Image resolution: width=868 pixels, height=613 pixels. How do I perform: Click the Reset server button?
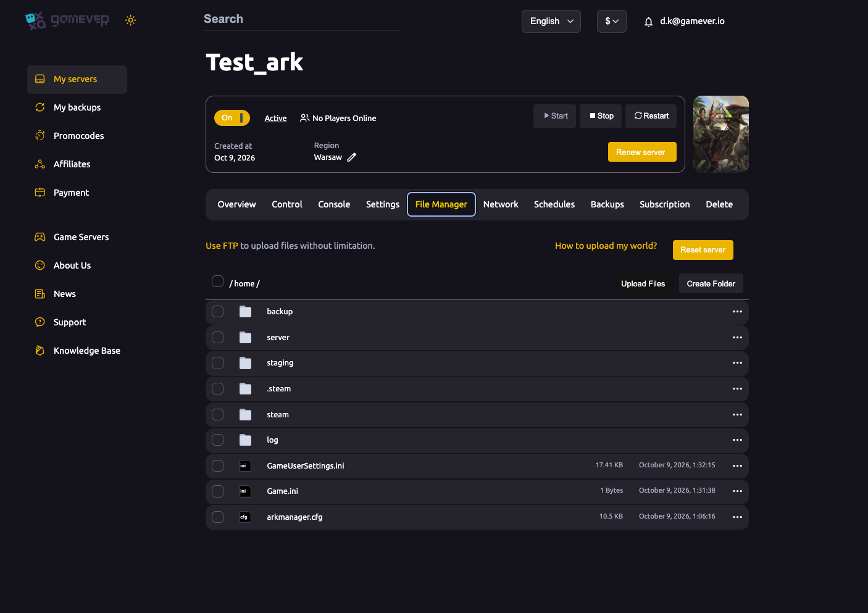click(x=703, y=250)
